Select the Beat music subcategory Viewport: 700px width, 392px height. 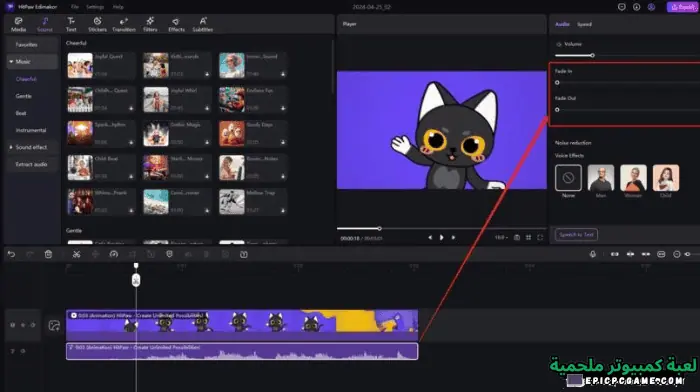pos(21,113)
